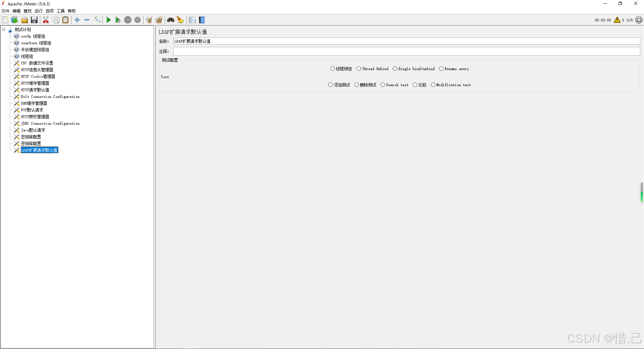Select the Thread Unbind radio option
Viewport: 644px width, 349px height.
(x=372, y=69)
